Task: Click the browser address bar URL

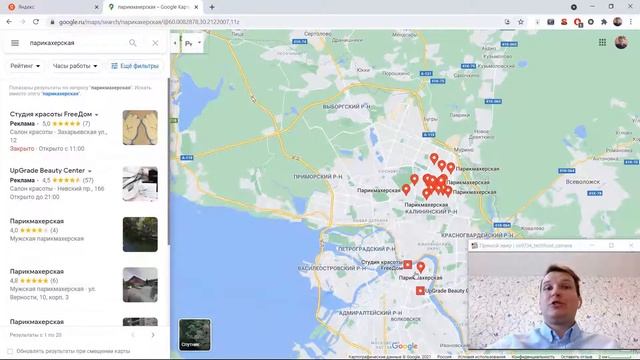Action: point(149,22)
